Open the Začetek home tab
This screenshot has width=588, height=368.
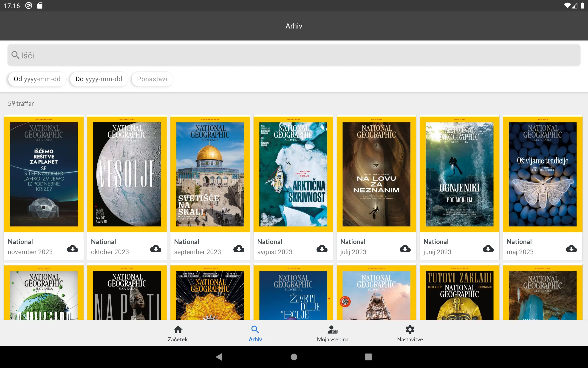click(178, 333)
